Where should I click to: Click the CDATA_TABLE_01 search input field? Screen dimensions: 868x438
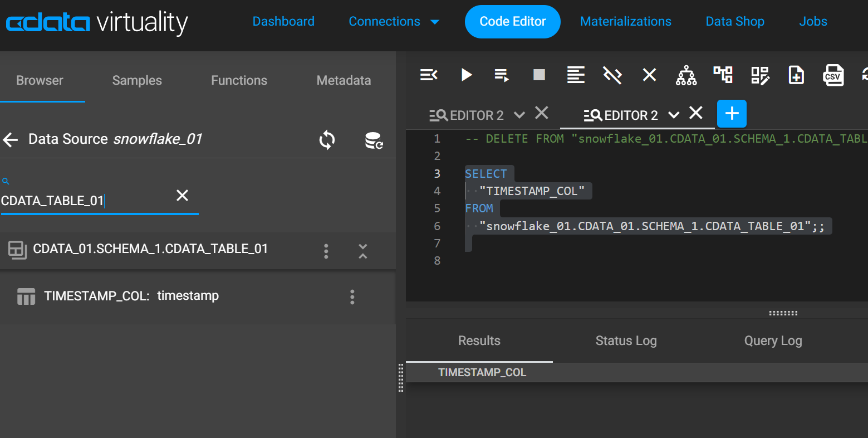[x=84, y=201]
